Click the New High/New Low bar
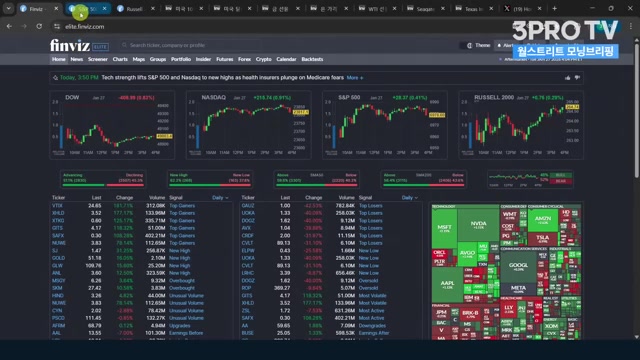 point(210,179)
